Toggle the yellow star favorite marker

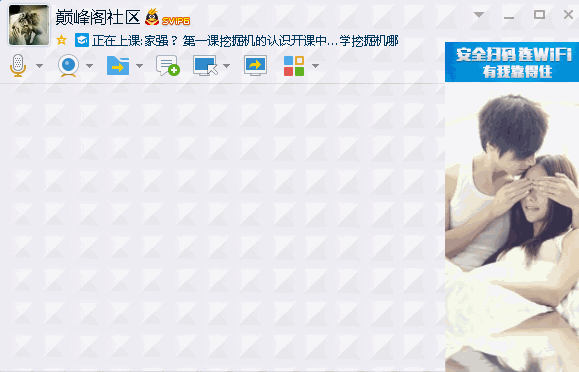[x=62, y=40]
